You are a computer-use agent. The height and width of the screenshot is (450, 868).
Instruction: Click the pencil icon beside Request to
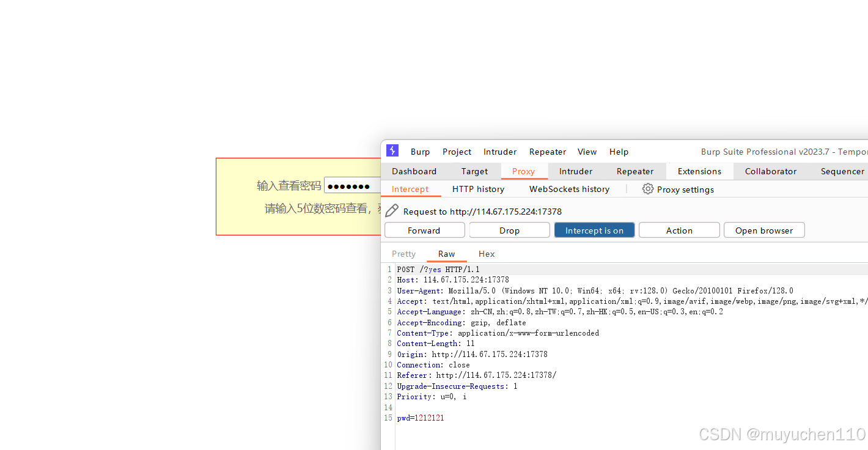[x=392, y=211]
